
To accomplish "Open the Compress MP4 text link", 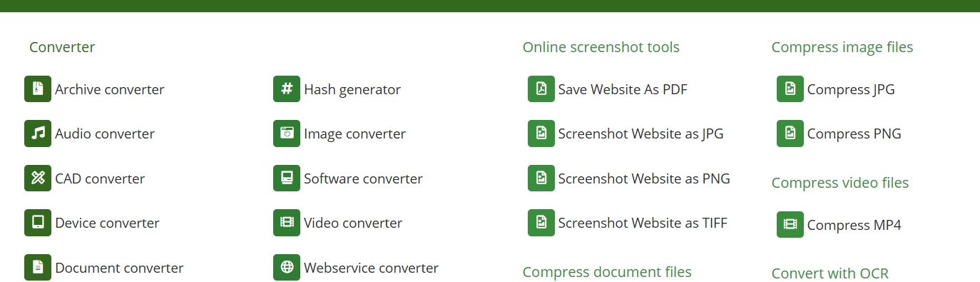I will click(x=854, y=225).
